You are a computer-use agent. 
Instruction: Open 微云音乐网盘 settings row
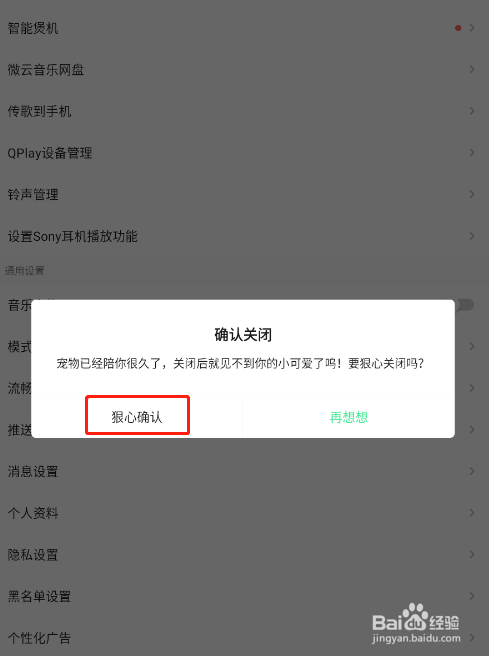[x=244, y=69]
